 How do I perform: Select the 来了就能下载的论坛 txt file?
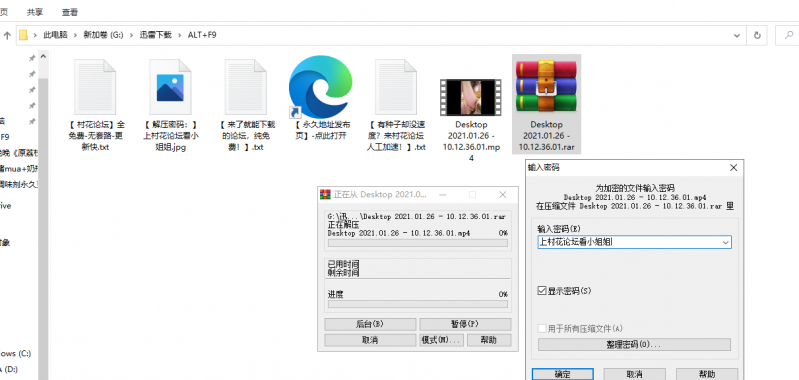246,87
